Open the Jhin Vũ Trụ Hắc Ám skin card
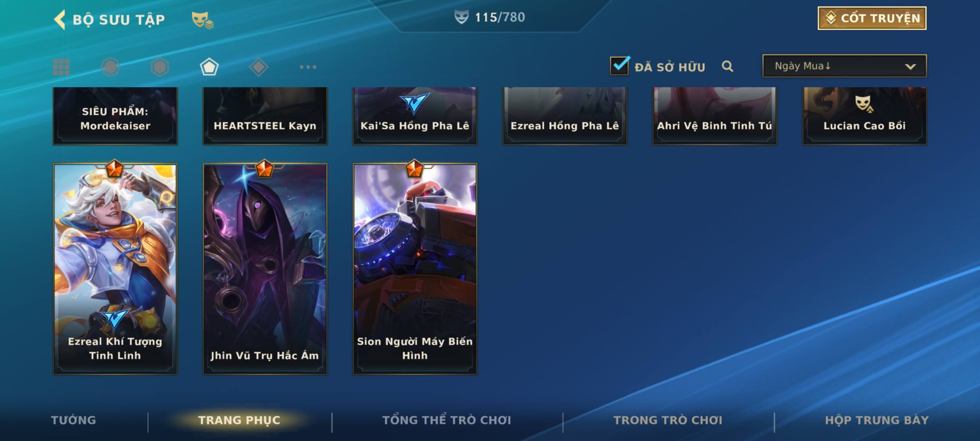This screenshot has width=980, height=441. click(265, 269)
